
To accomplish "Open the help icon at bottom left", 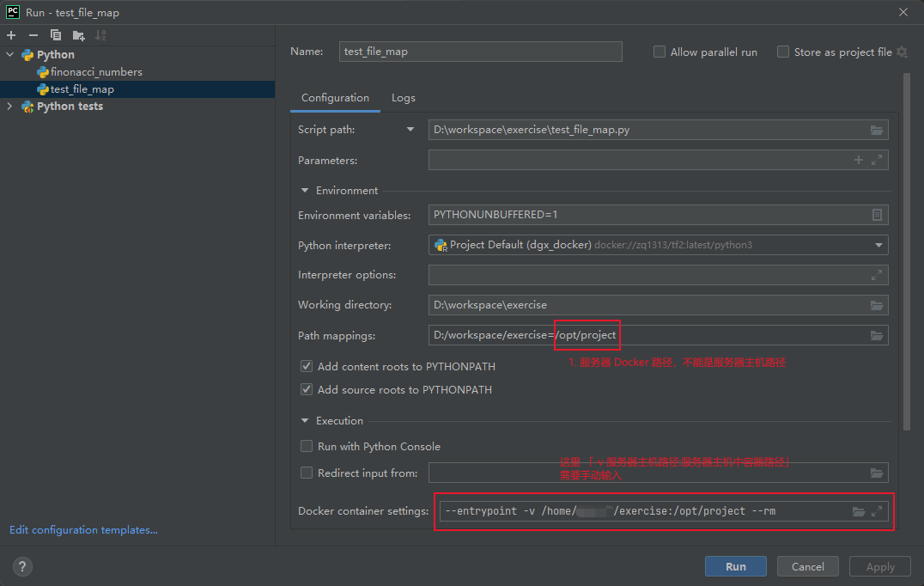I will [22, 566].
